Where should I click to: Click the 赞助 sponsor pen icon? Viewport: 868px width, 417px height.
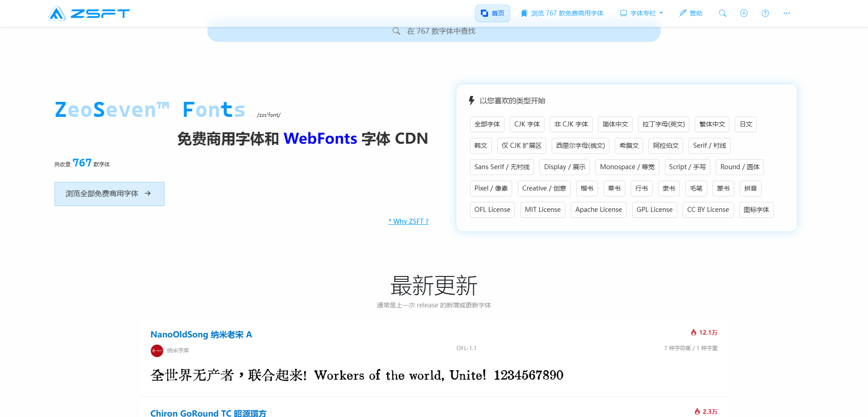coord(683,13)
